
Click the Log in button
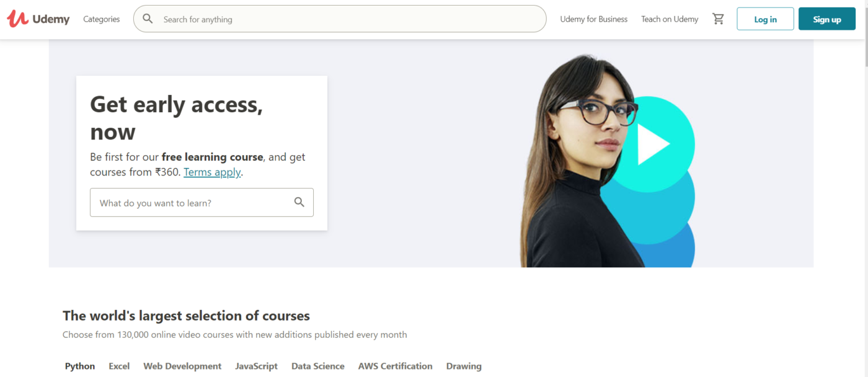click(765, 19)
